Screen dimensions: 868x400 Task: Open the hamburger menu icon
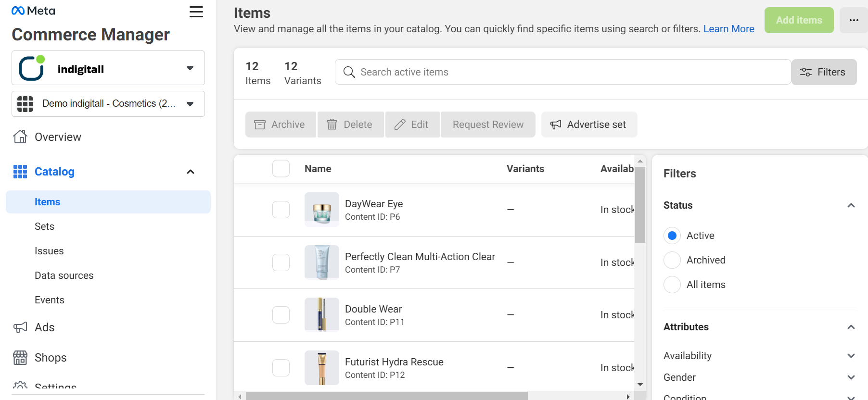click(x=196, y=12)
